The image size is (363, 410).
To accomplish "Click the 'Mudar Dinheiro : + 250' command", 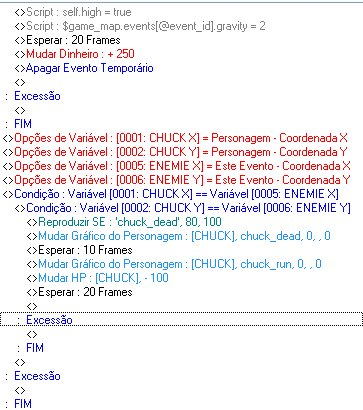I will pos(75,54).
